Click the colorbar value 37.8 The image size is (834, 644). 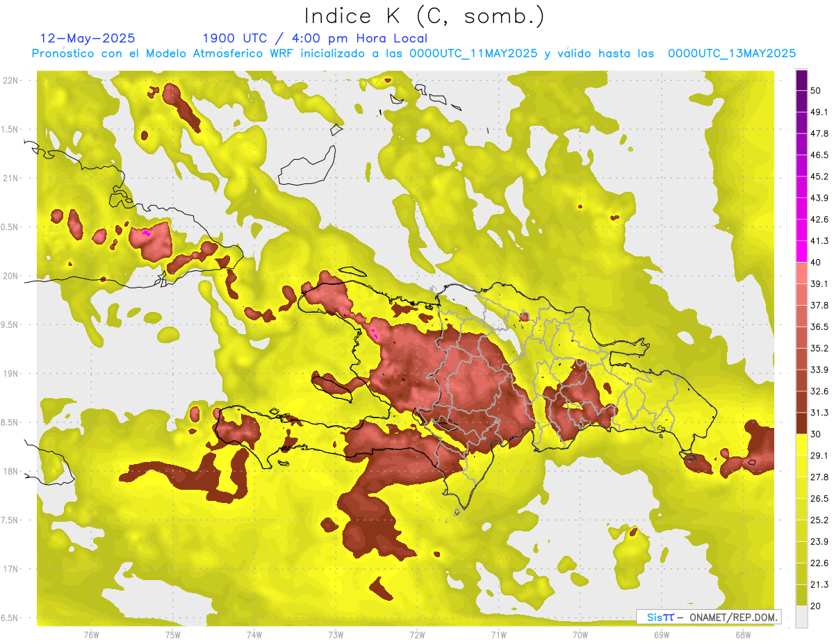coord(819,305)
